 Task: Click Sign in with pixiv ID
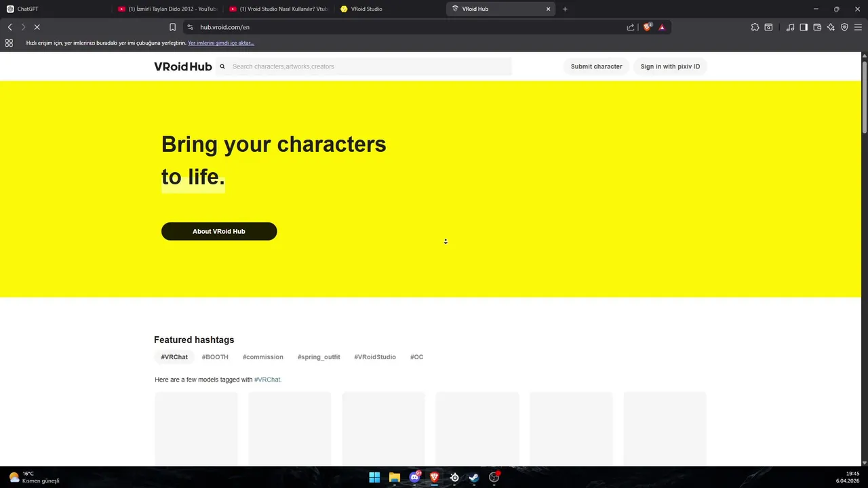(x=670, y=66)
